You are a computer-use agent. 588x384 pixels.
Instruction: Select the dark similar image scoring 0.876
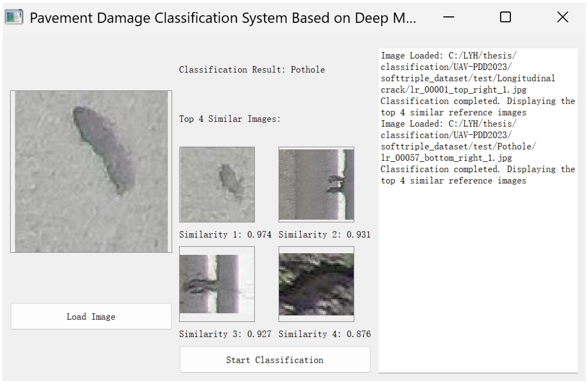[316, 284]
